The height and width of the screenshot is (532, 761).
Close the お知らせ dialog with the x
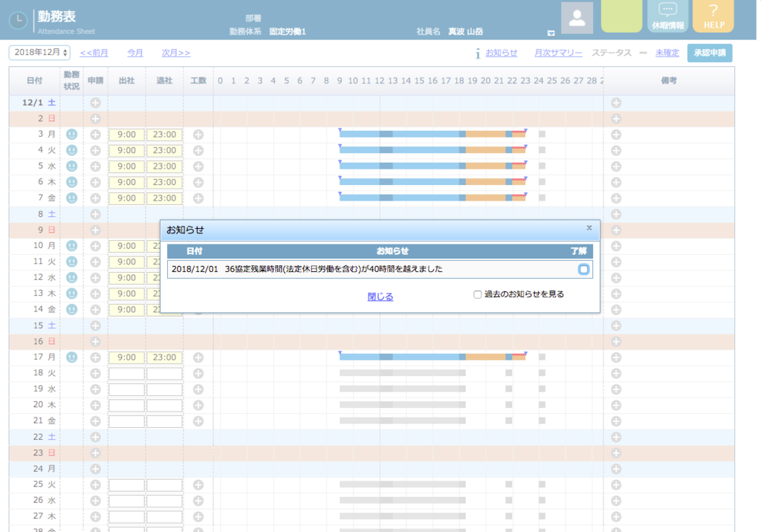(589, 227)
